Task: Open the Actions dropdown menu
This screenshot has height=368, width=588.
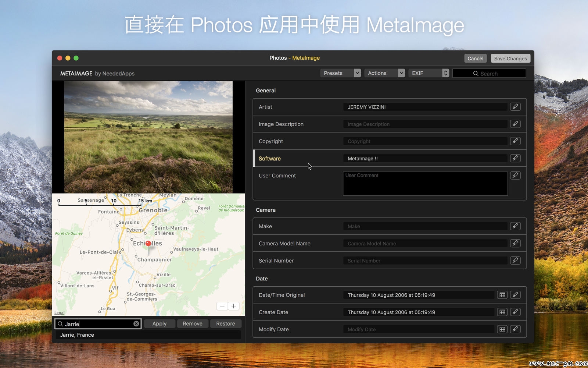Action: pyautogui.click(x=384, y=73)
